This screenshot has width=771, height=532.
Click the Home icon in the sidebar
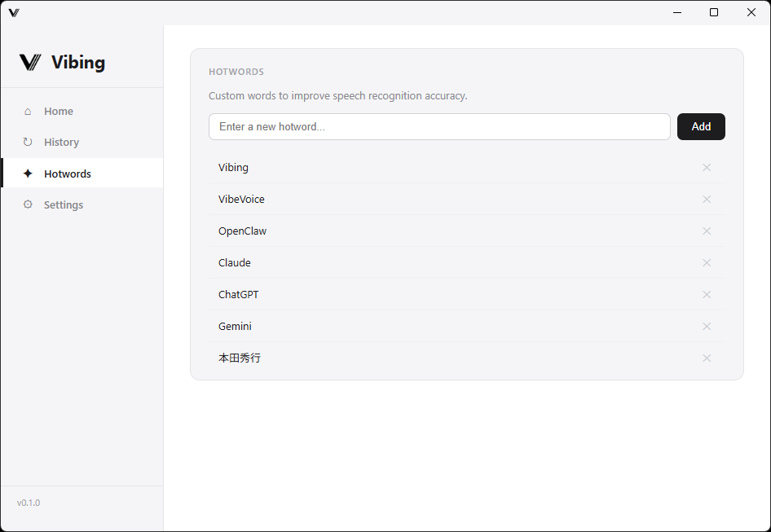click(29, 111)
